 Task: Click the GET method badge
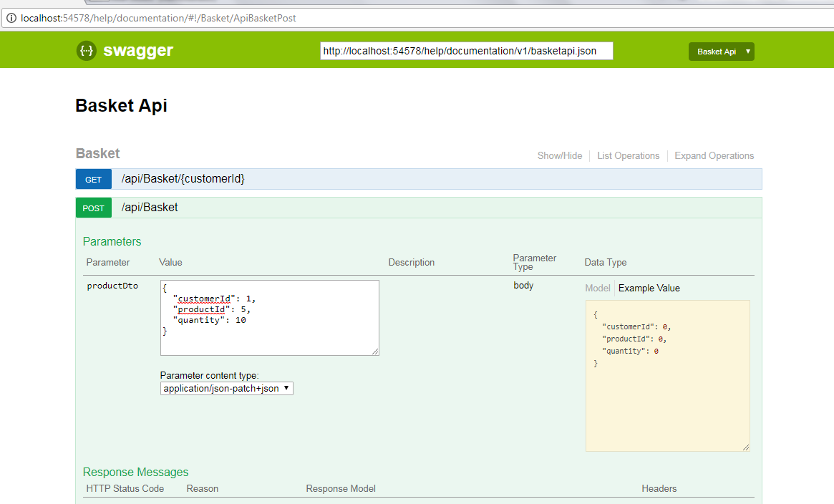click(94, 179)
